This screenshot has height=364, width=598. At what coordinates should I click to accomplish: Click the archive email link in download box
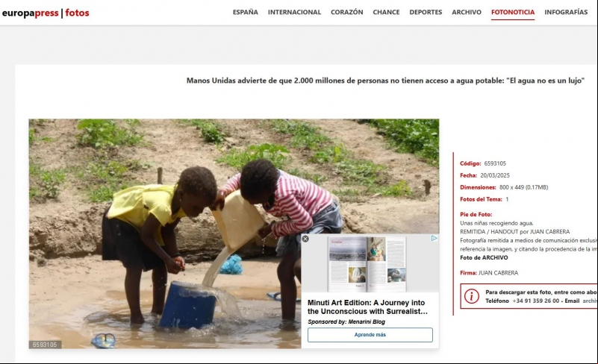(x=590, y=301)
